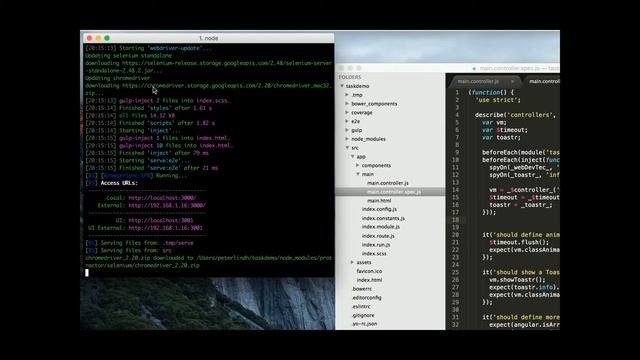This screenshot has height=360, width=640.
Task: Open index.run.js file
Action: click(376, 244)
